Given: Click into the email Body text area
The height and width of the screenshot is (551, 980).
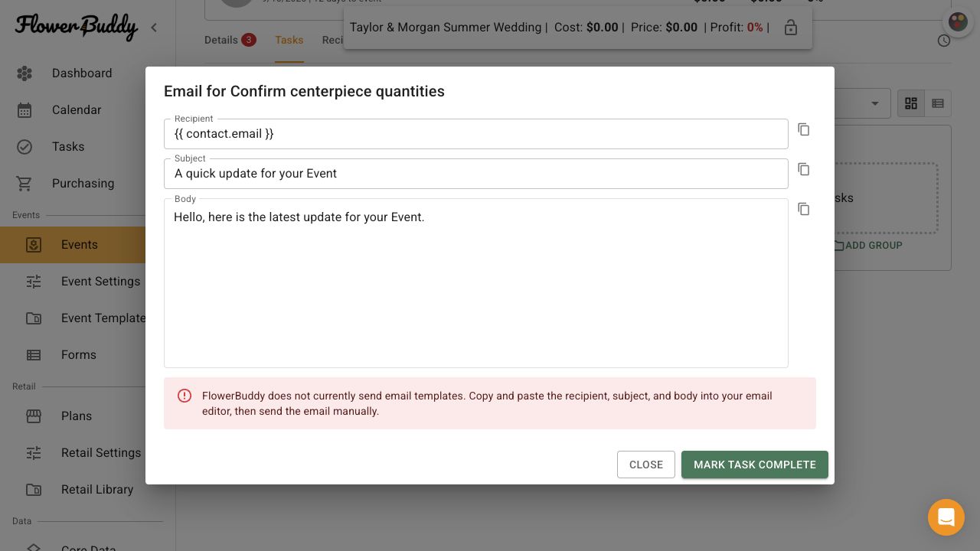Looking at the screenshot, I should click(x=475, y=283).
